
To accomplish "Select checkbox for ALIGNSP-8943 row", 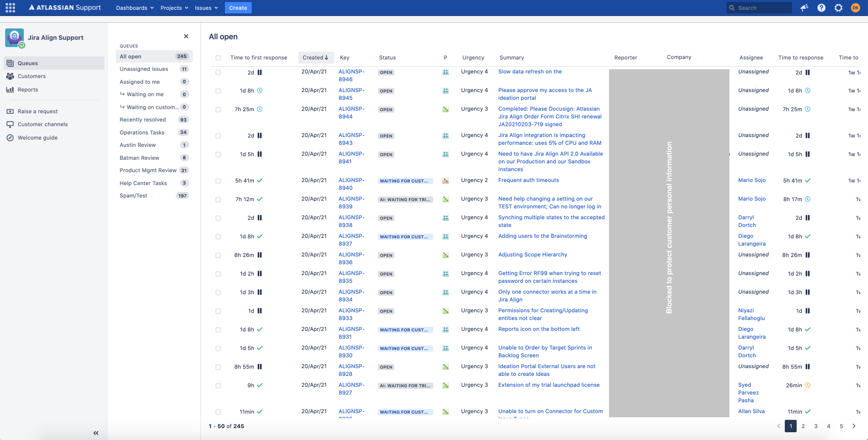I will [x=218, y=136].
